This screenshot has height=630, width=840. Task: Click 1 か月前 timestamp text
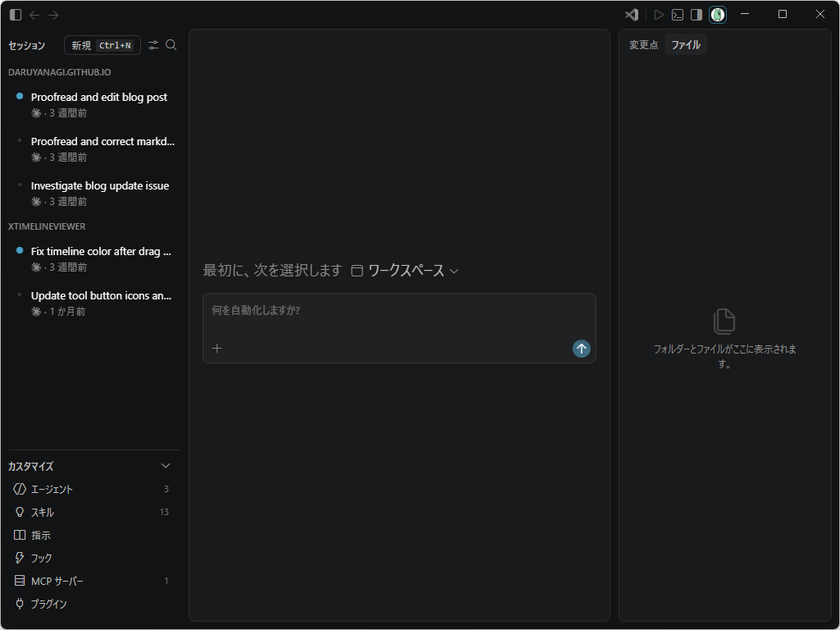[x=67, y=312]
